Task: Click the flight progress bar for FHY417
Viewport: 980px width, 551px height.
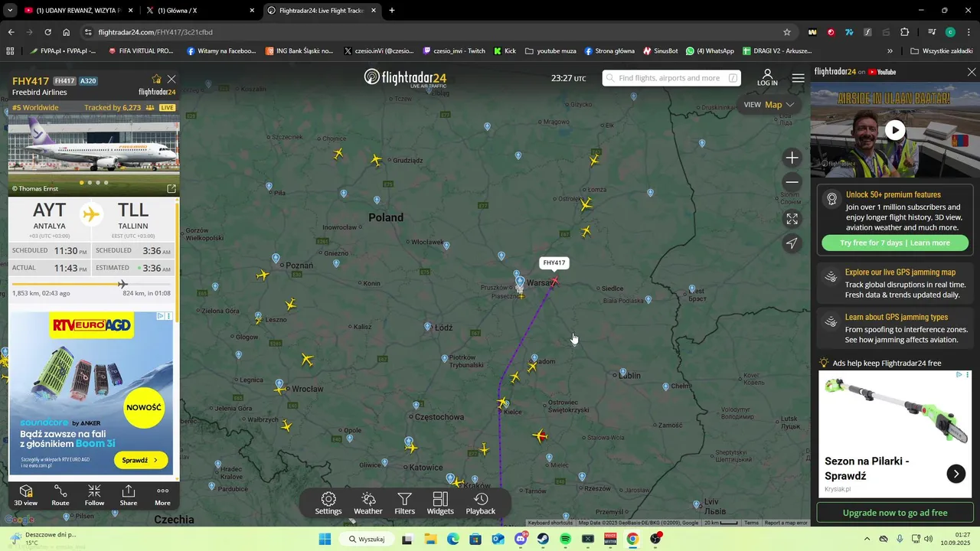Action: [x=91, y=284]
